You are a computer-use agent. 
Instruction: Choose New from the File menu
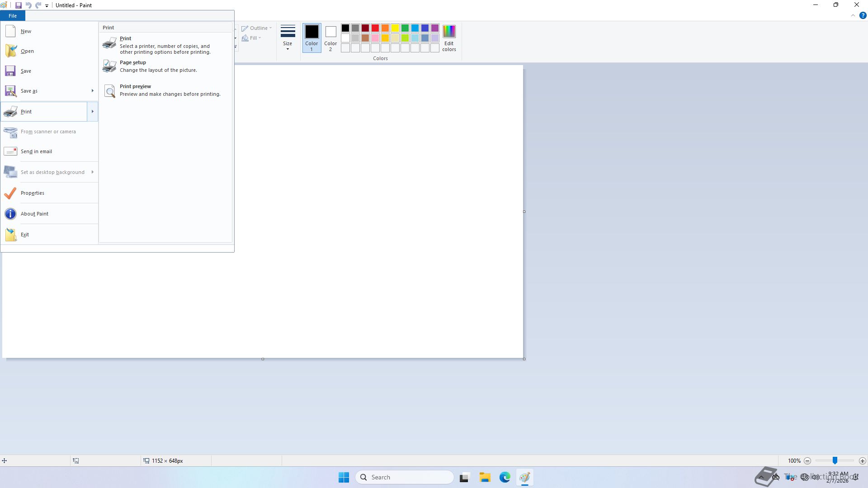[x=26, y=31]
